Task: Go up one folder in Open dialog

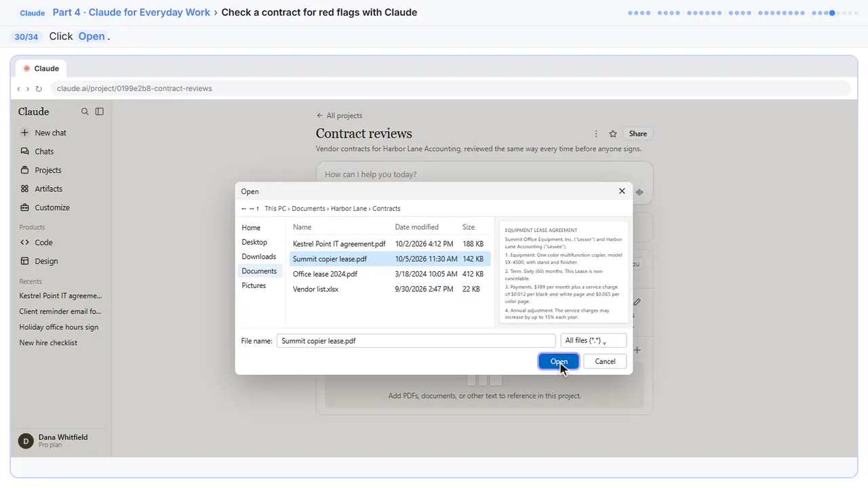Action: [x=258, y=209]
